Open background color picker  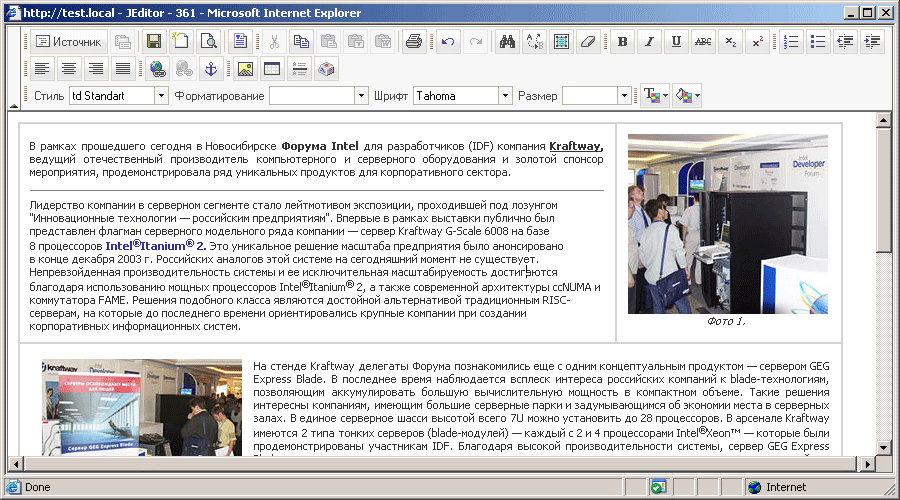click(x=687, y=95)
